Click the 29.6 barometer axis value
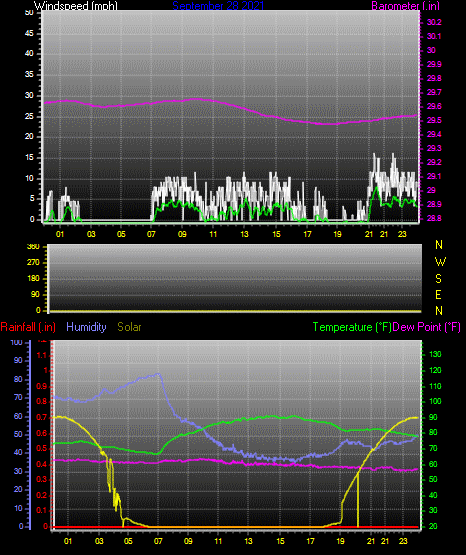The height and width of the screenshot is (555, 466). pyautogui.click(x=434, y=107)
